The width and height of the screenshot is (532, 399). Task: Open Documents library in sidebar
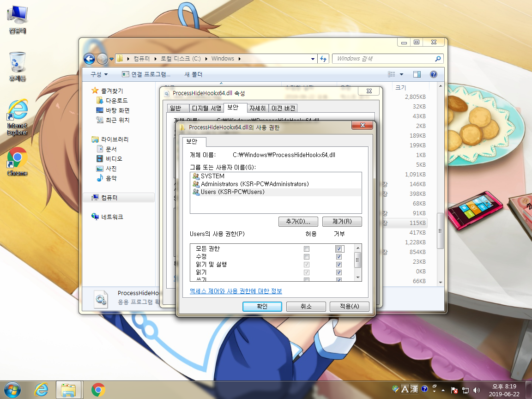point(107,149)
